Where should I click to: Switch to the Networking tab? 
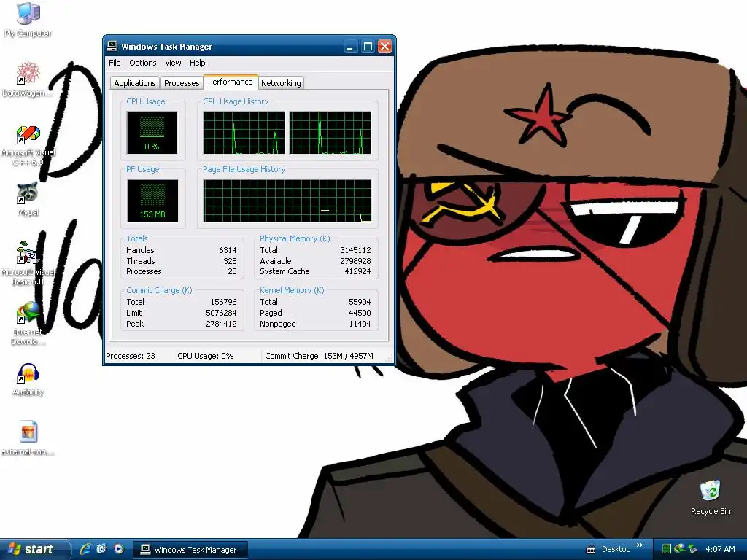(x=281, y=83)
